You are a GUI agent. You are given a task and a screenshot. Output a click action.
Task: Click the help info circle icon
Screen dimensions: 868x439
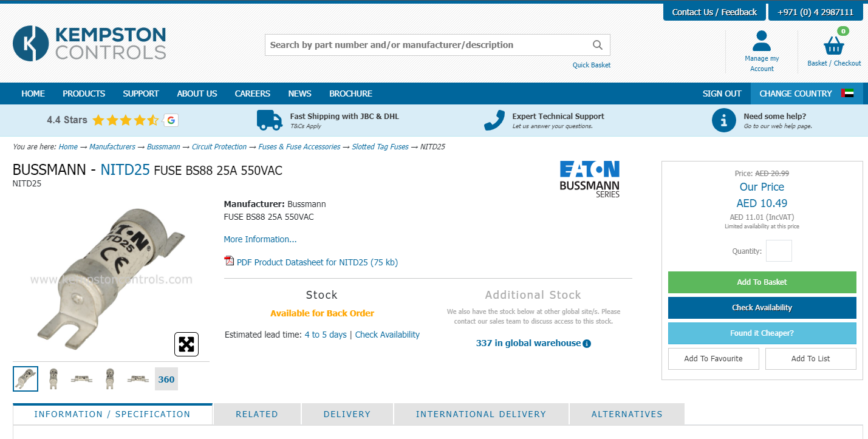point(723,120)
